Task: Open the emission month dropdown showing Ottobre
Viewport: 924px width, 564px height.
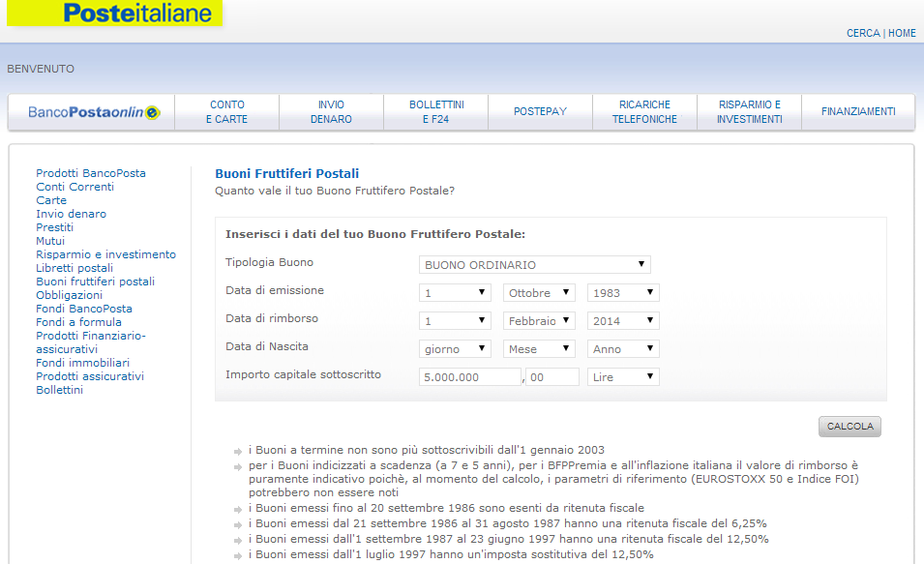Action: [539, 292]
